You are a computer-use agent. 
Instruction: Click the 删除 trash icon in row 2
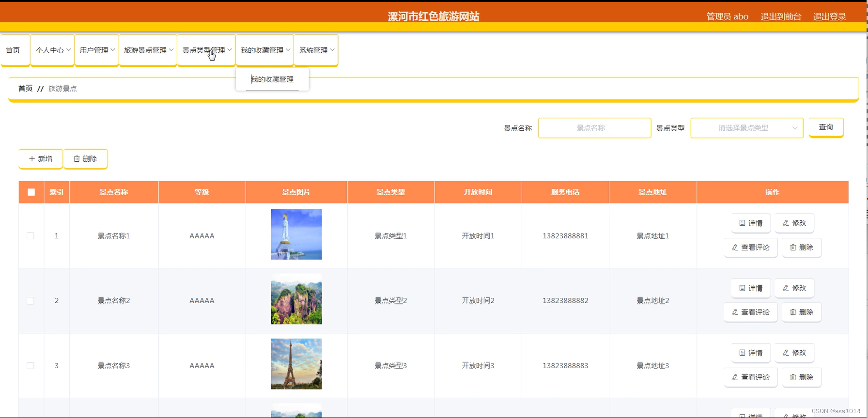coord(793,312)
